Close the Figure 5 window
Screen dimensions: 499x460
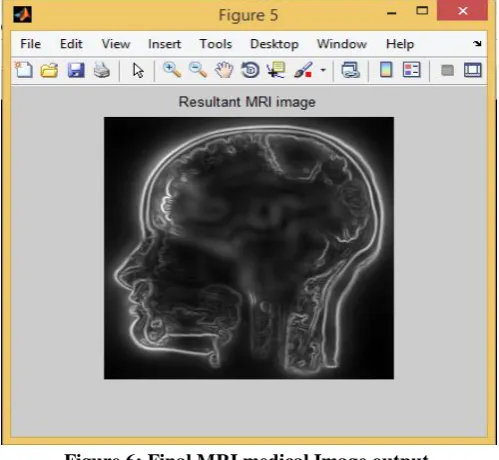click(x=462, y=11)
